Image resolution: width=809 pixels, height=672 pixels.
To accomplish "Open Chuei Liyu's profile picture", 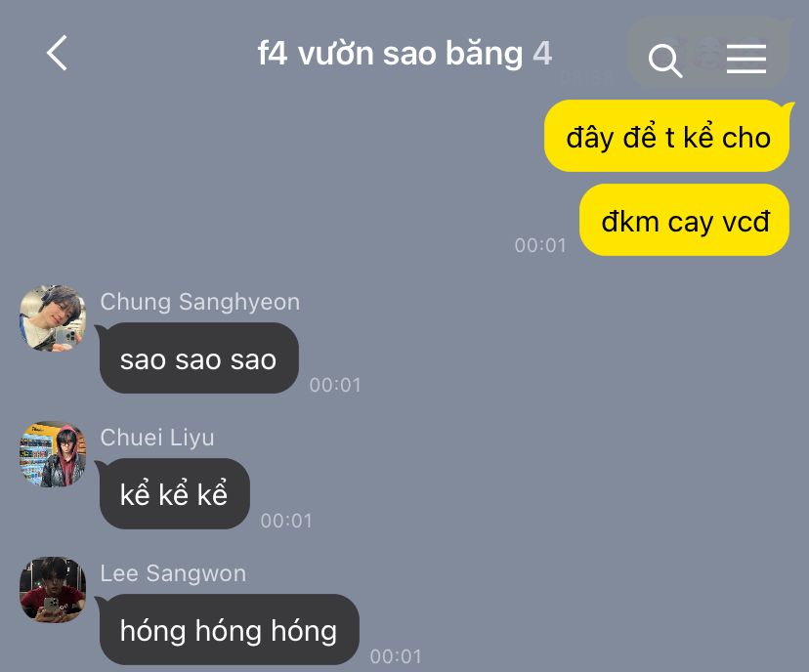I will coord(53,454).
